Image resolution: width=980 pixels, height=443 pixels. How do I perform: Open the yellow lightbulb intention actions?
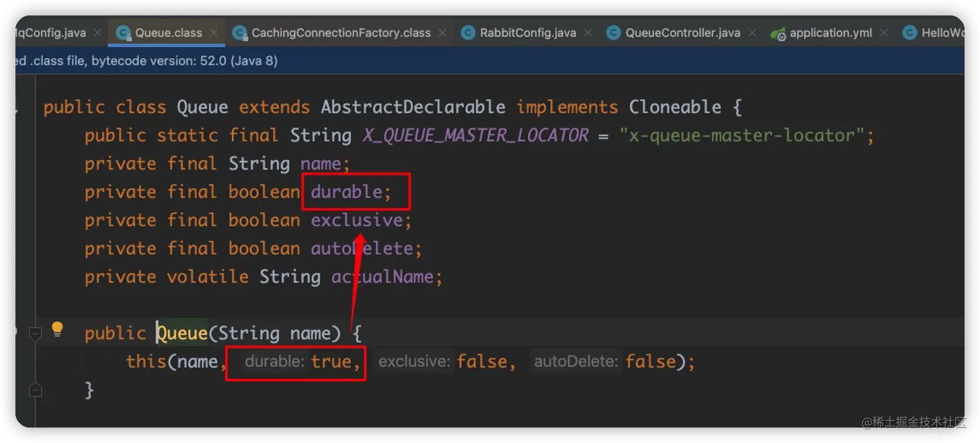coord(58,329)
